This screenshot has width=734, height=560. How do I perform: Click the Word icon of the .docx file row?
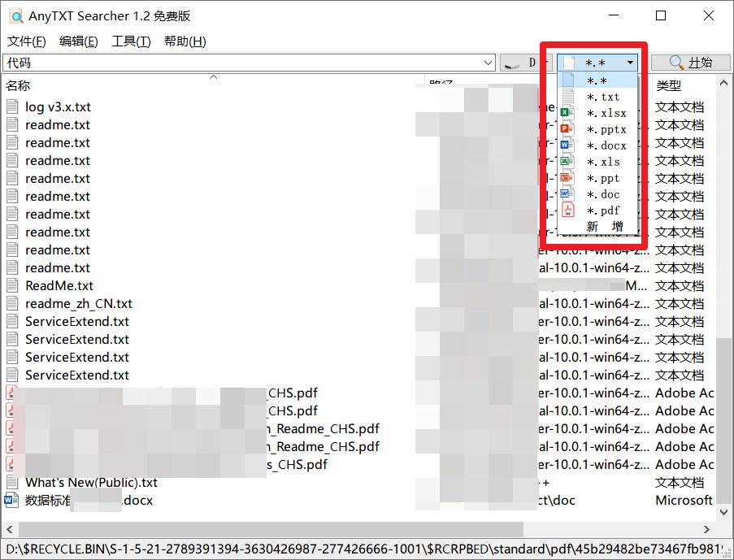point(11,500)
